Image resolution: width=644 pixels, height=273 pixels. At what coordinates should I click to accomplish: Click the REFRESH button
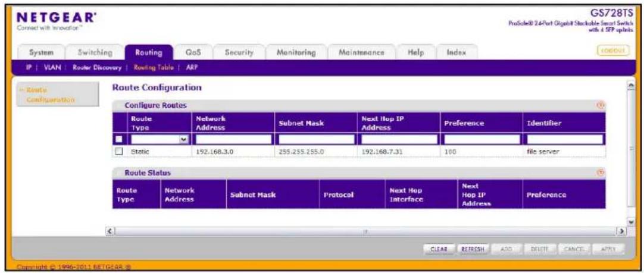click(x=473, y=249)
